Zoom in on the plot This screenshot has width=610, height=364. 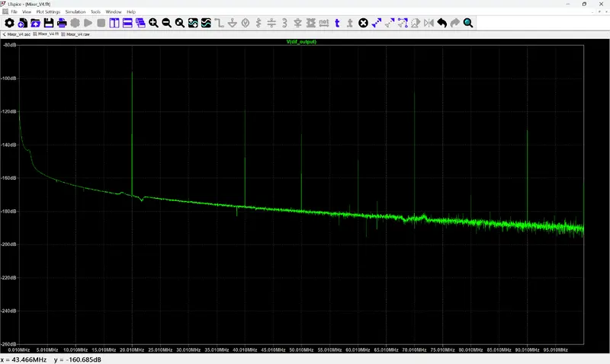[154, 23]
